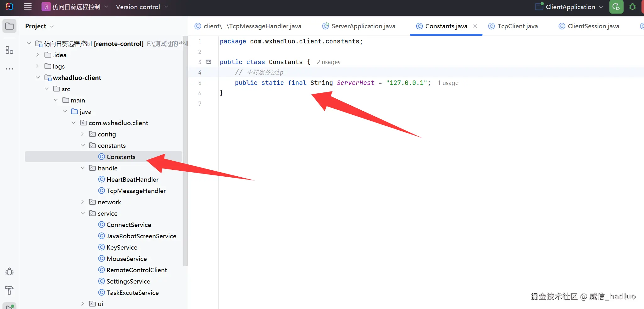Open the Structure tool window icon
The image size is (644, 309).
9,50
